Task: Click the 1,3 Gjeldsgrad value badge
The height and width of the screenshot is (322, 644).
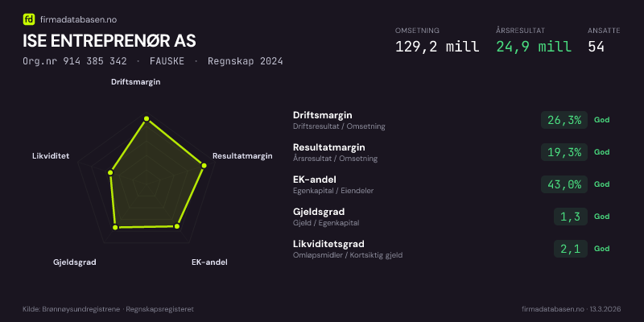Action: click(571, 217)
